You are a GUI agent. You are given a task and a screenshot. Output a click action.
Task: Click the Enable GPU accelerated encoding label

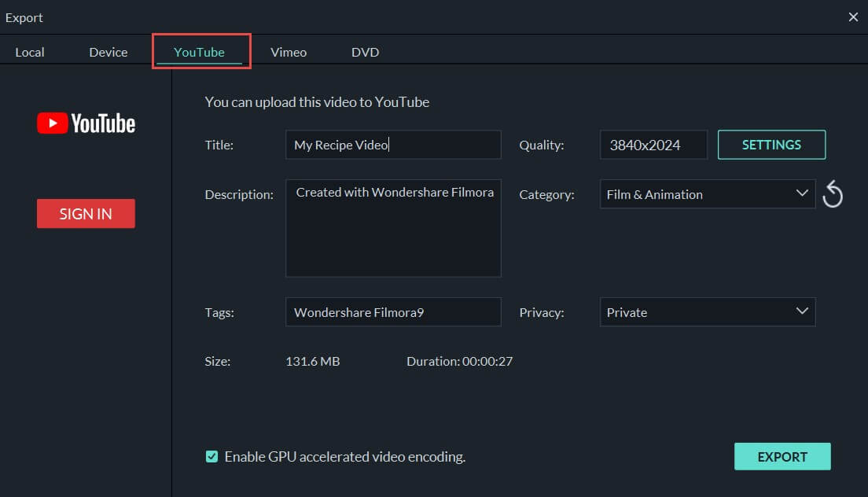pyautogui.click(x=345, y=456)
